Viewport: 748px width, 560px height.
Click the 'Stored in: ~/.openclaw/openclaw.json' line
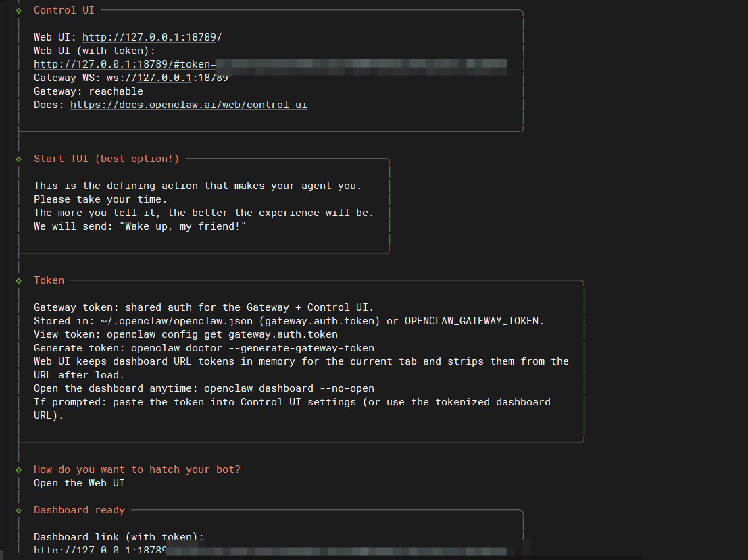pyautogui.click(x=289, y=321)
